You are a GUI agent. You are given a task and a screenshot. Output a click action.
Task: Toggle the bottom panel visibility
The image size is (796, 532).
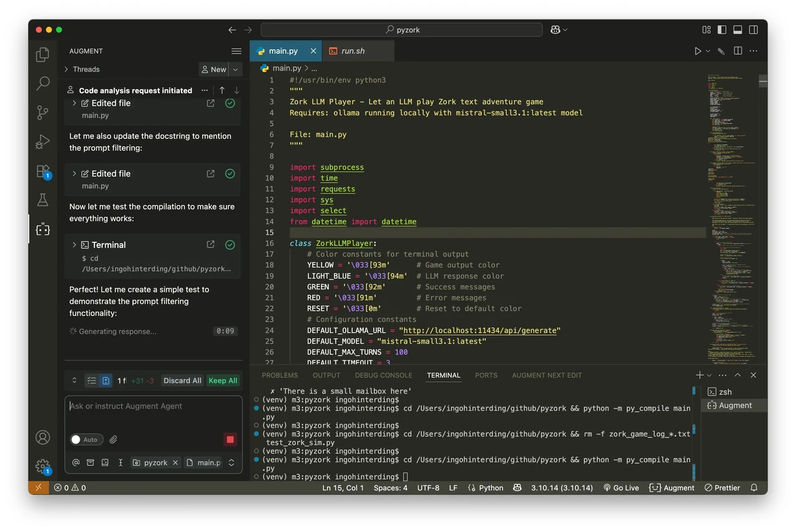(738, 30)
